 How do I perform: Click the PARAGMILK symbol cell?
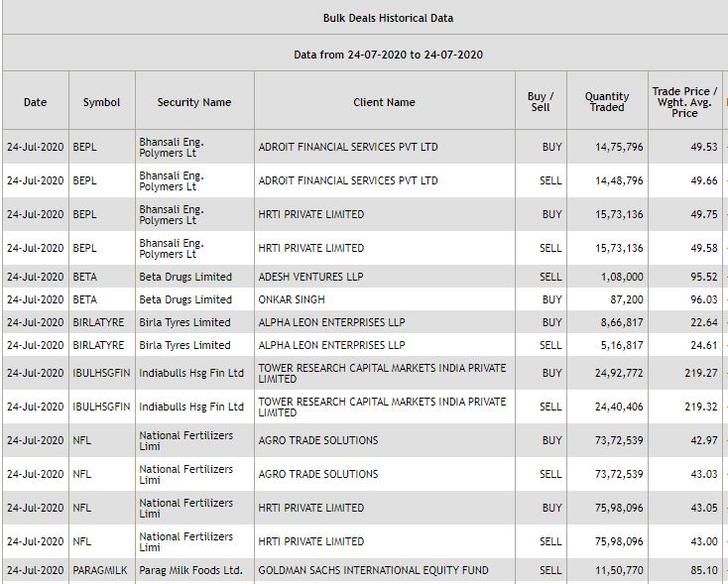(x=99, y=571)
